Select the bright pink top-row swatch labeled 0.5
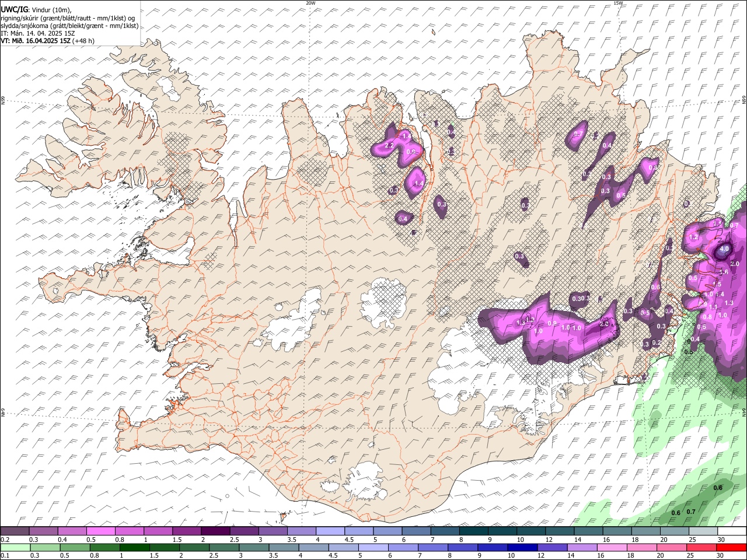 100,531
